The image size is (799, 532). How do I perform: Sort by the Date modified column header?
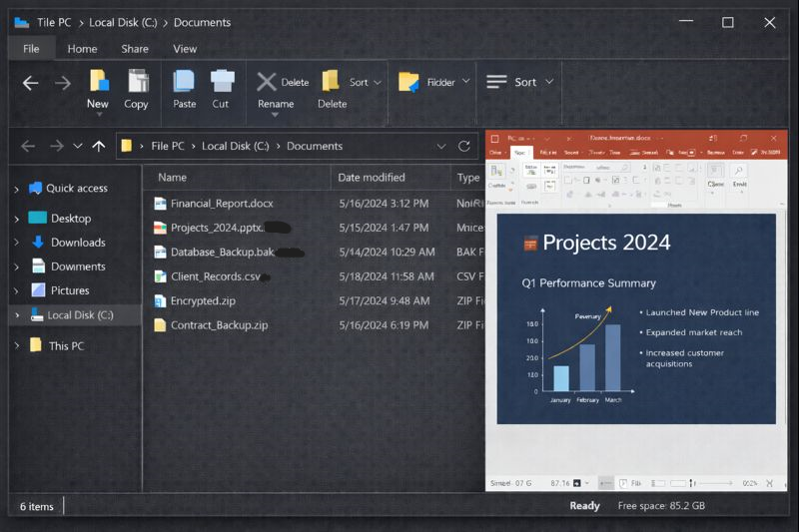(371, 178)
